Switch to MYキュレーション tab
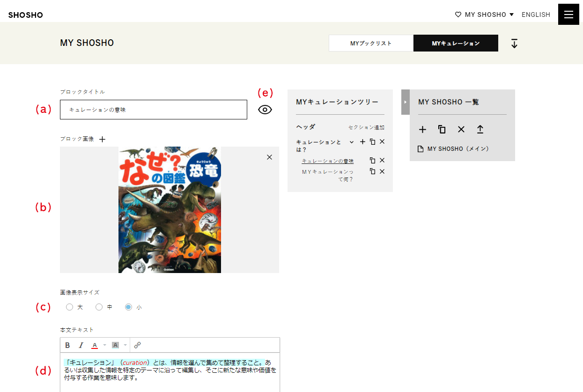The width and height of the screenshot is (583, 392). tap(456, 43)
